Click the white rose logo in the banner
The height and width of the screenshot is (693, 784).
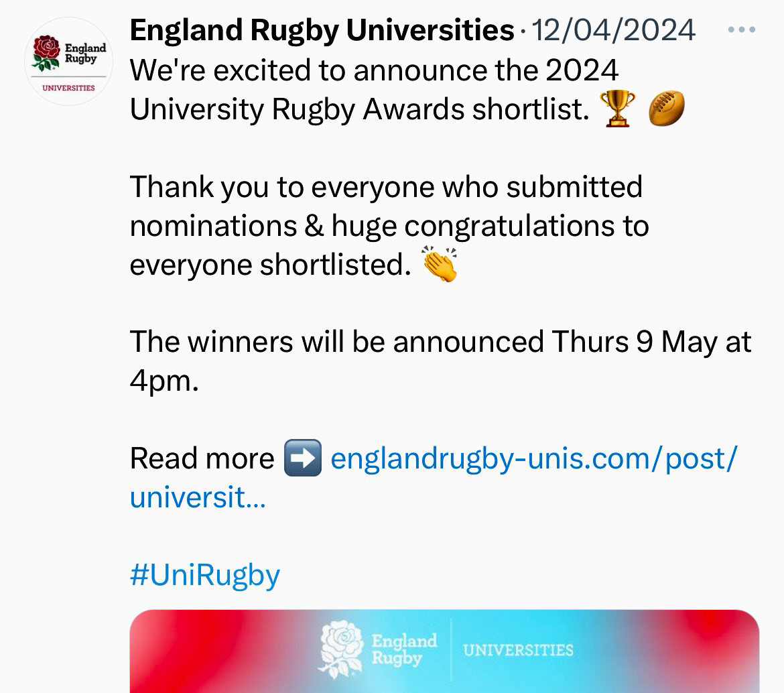coord(342,650)
